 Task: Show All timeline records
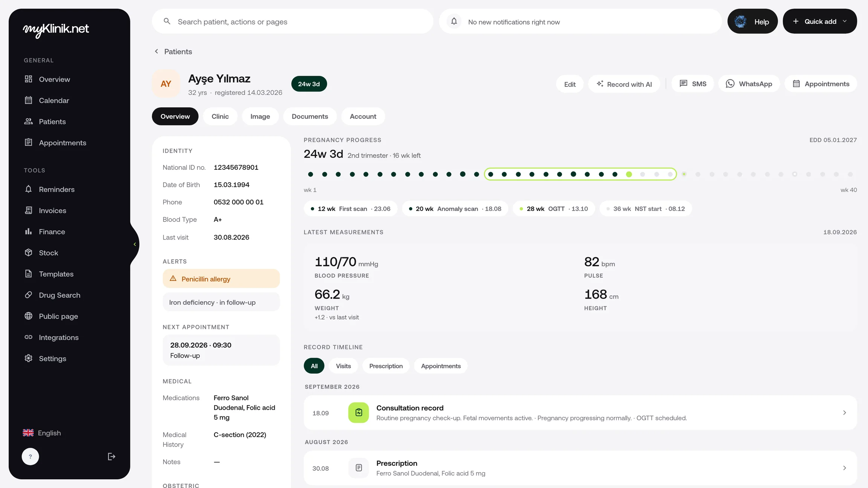click(314, 366)
